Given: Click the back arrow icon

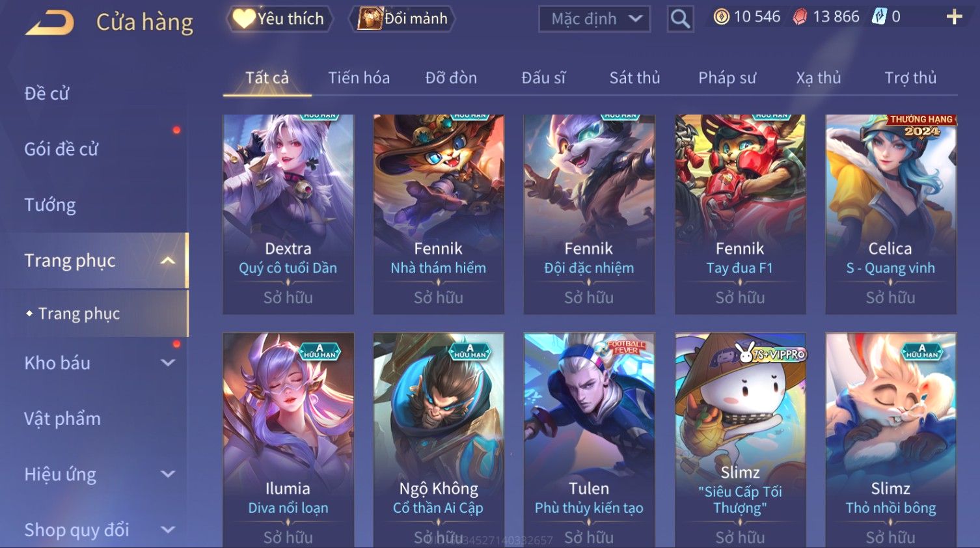Looking at the screenshot, I should click(x=49, y=23).
